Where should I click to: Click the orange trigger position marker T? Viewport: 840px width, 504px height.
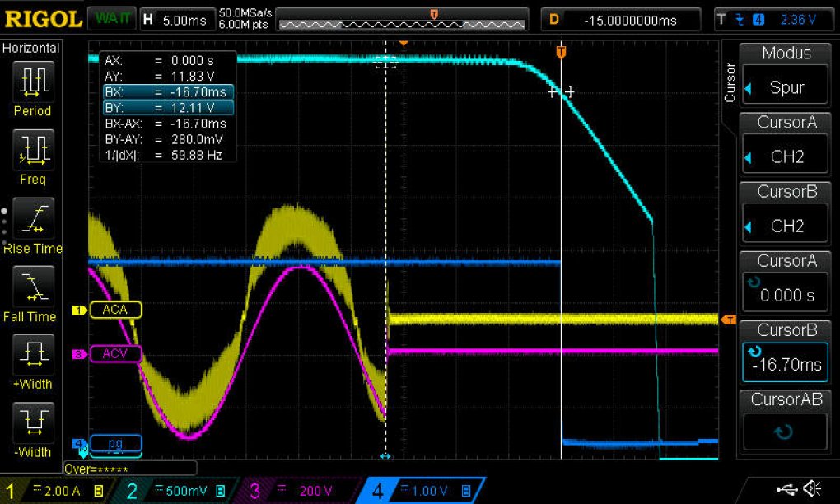click(561, 53)
